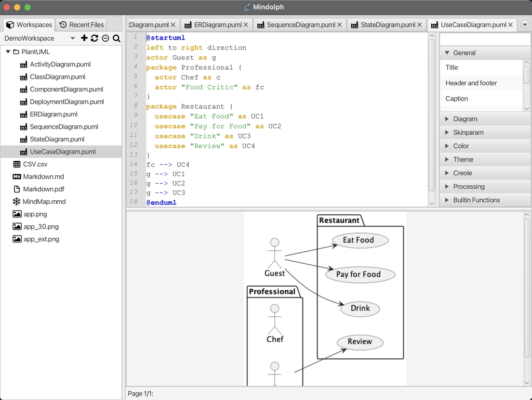
Task: Collapse the General section
Action: tap(447, 53)
